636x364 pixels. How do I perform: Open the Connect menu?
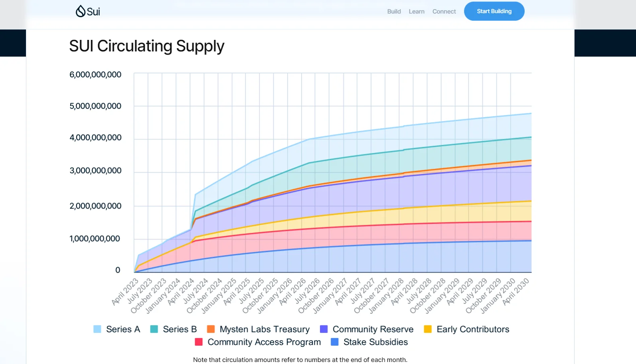pyautogui.click(x=444, y=12)
